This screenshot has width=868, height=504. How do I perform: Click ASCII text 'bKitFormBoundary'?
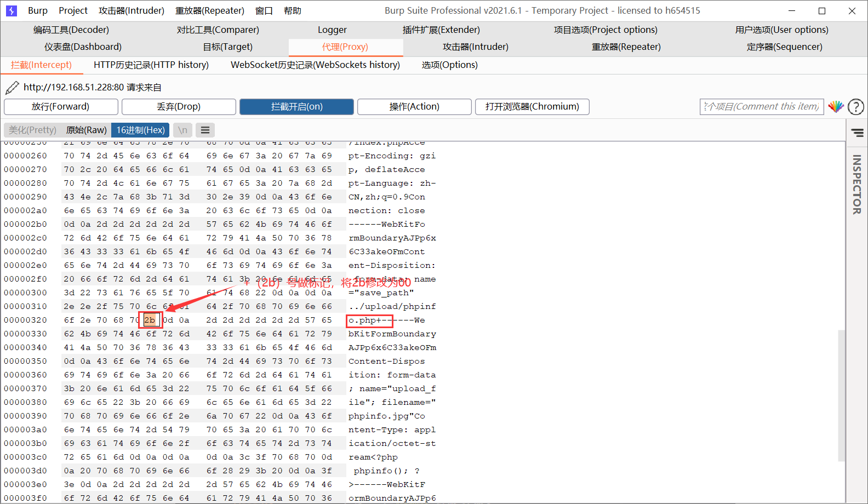point(392,334)
